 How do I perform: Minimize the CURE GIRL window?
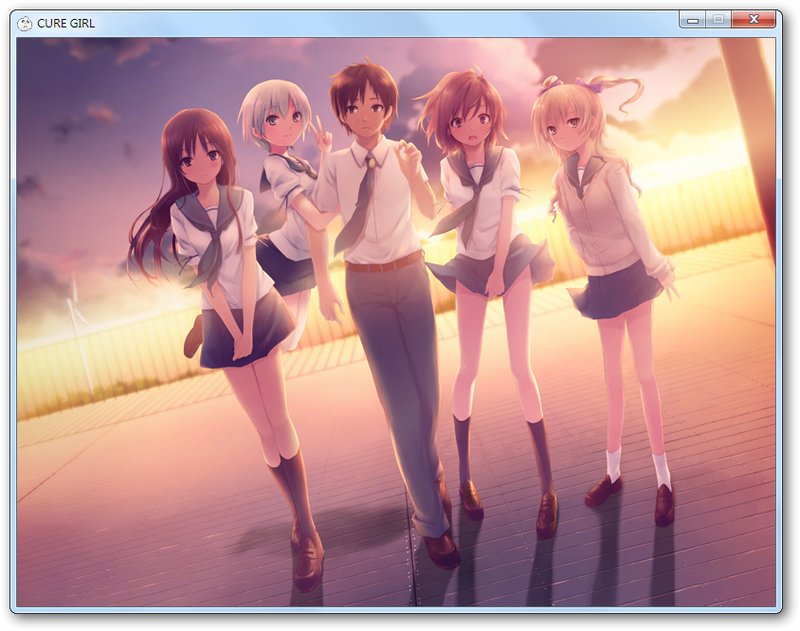(692, 20)
